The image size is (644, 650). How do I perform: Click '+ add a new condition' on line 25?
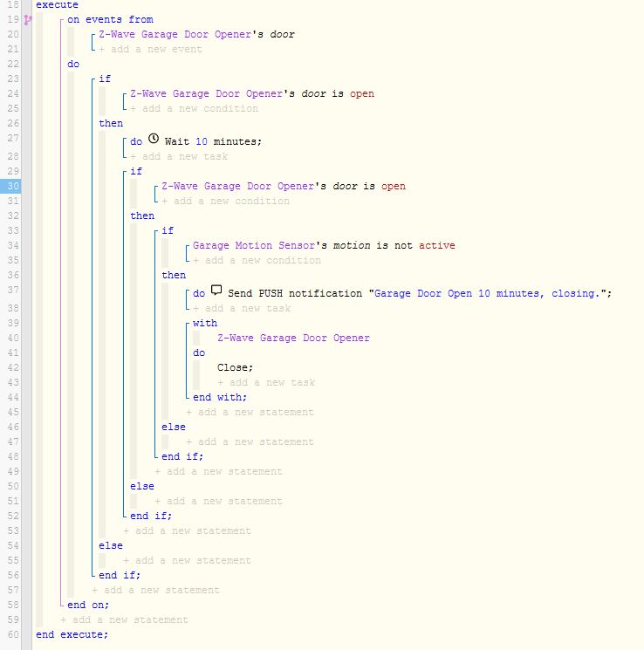click(x=194, y=108)
